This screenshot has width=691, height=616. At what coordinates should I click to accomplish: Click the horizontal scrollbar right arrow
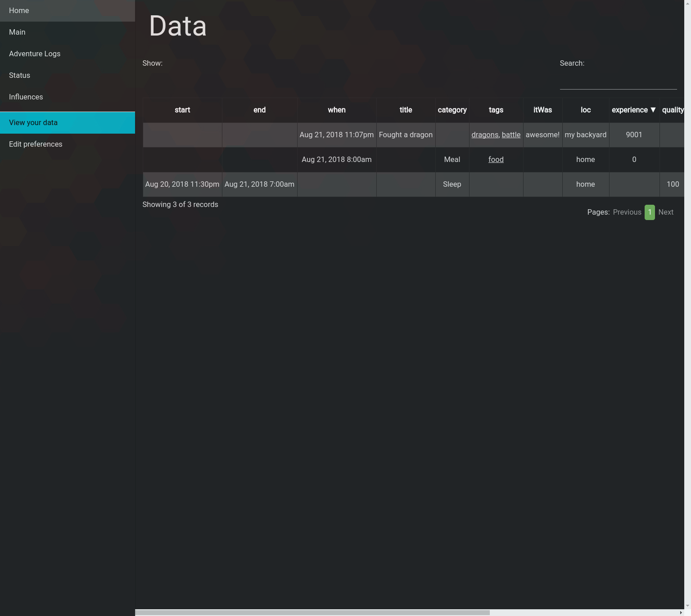point(681,612)
